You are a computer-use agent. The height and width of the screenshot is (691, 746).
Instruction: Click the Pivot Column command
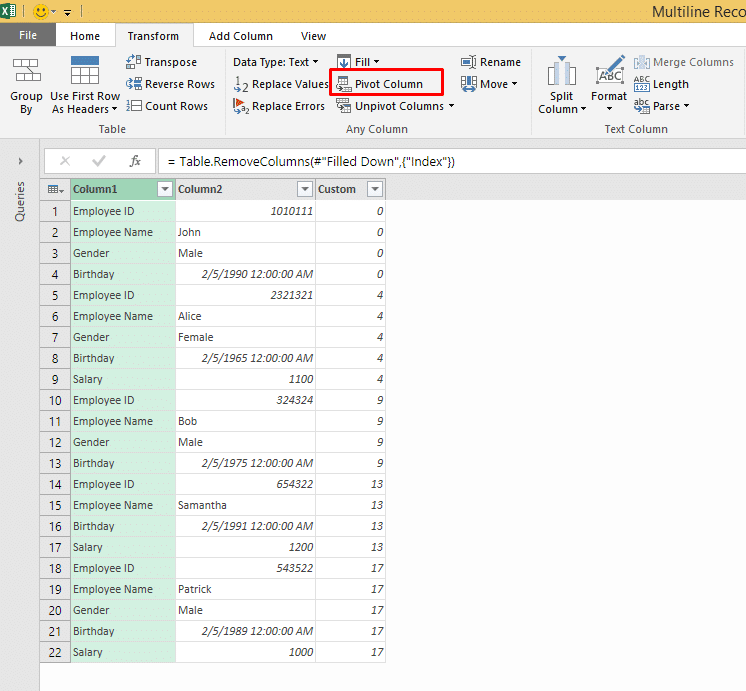tap(380, 84)
